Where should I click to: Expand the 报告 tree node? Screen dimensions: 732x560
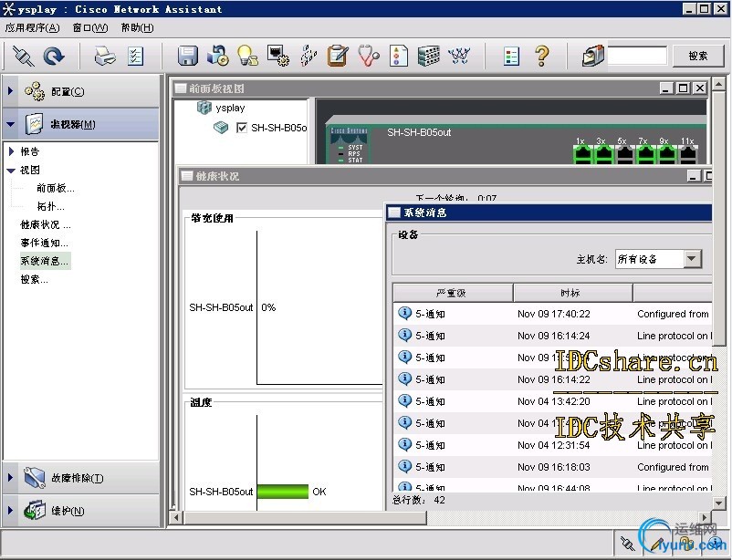pos(12,151)
